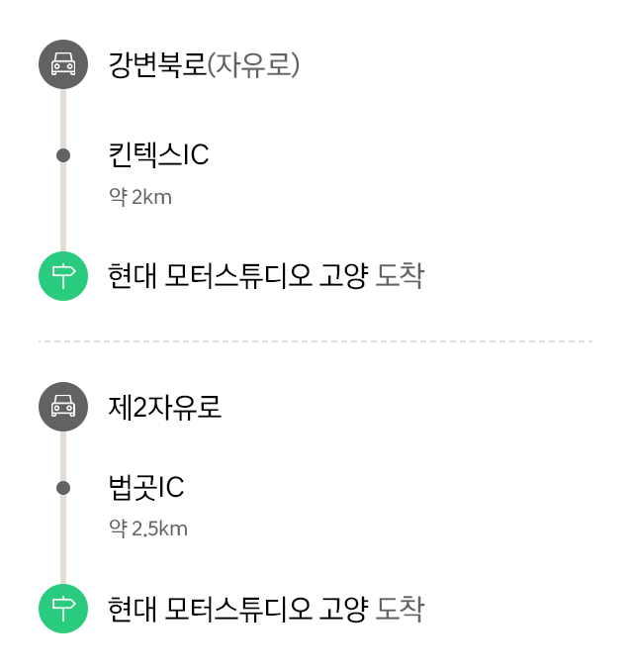Click the route line below the 킨텍스IC dot

63,207
